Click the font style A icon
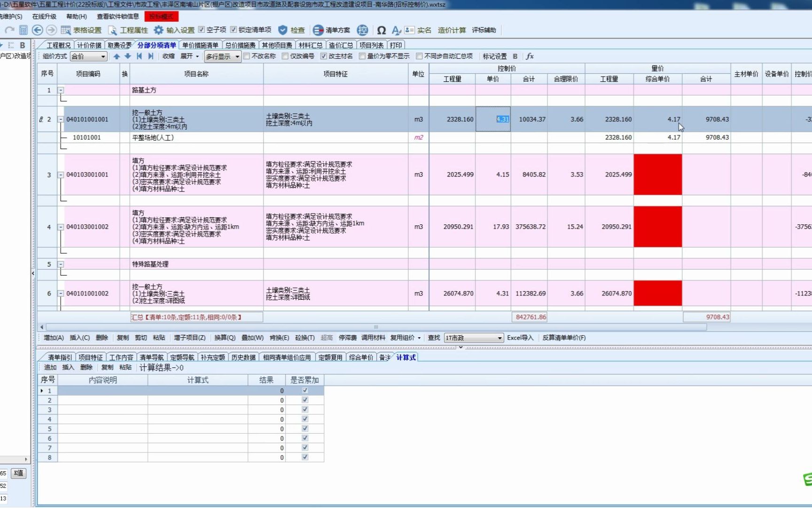Image resolution: width=812 pixels, height=508 pixels. [396, 30]
